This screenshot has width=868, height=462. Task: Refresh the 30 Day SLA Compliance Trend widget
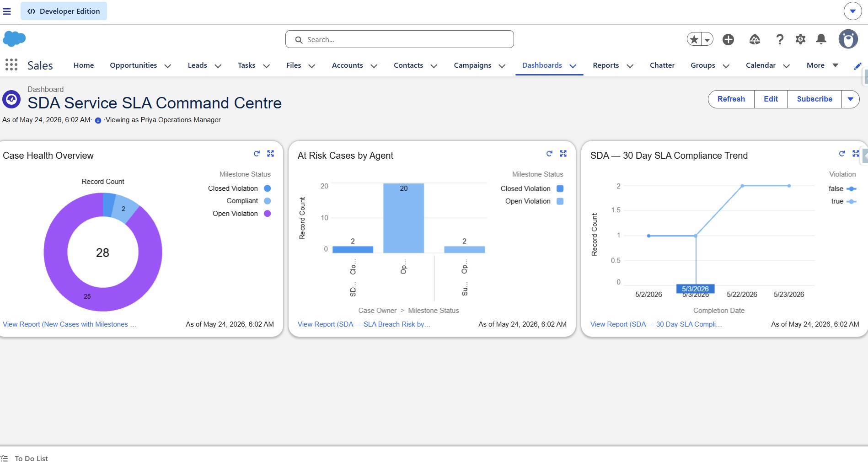pyautogui.click(x=842, y=154)
